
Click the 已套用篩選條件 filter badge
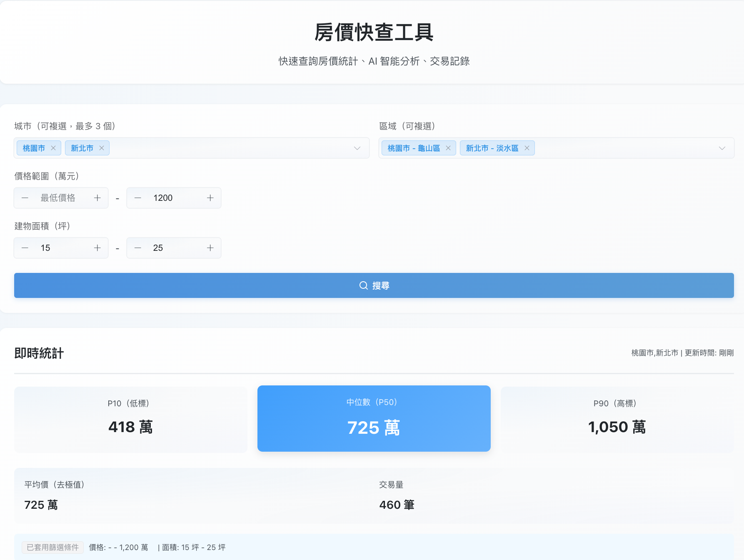52,547
